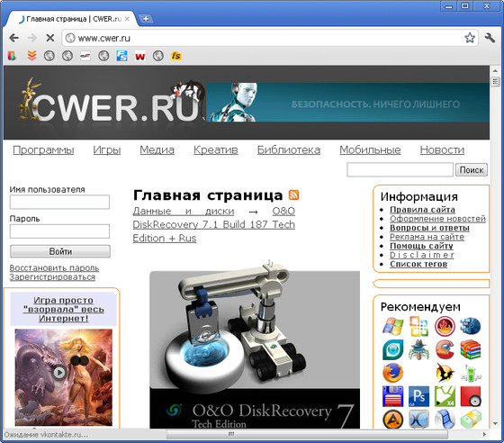Open the Библиотека menu section
This screenshot has height=443, width=504.
(x=289, y=150)
